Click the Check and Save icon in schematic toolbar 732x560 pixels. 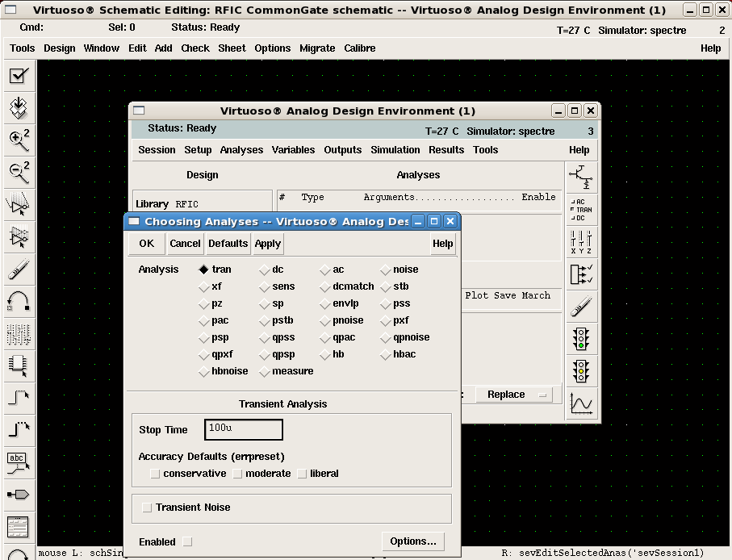coord(19,75)
